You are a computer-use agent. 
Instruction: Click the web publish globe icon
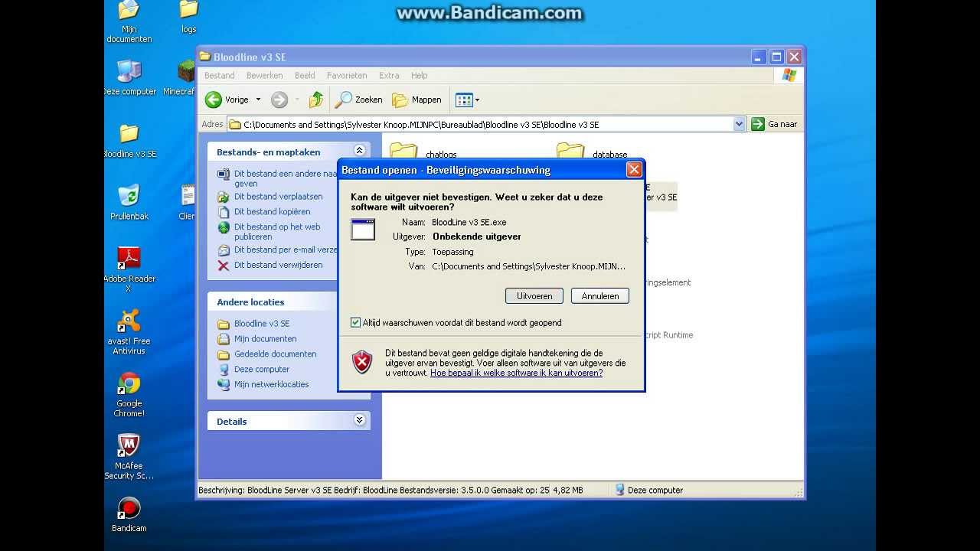224,227
